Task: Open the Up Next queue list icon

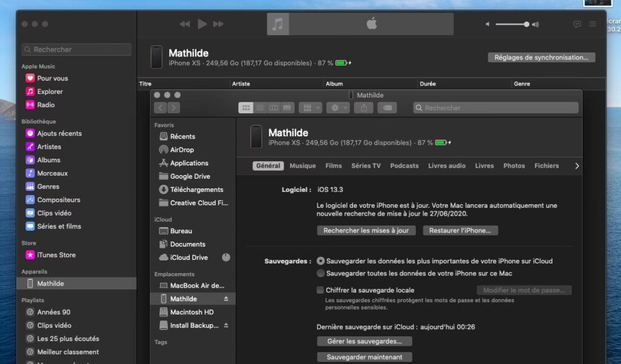Action: 592,24
